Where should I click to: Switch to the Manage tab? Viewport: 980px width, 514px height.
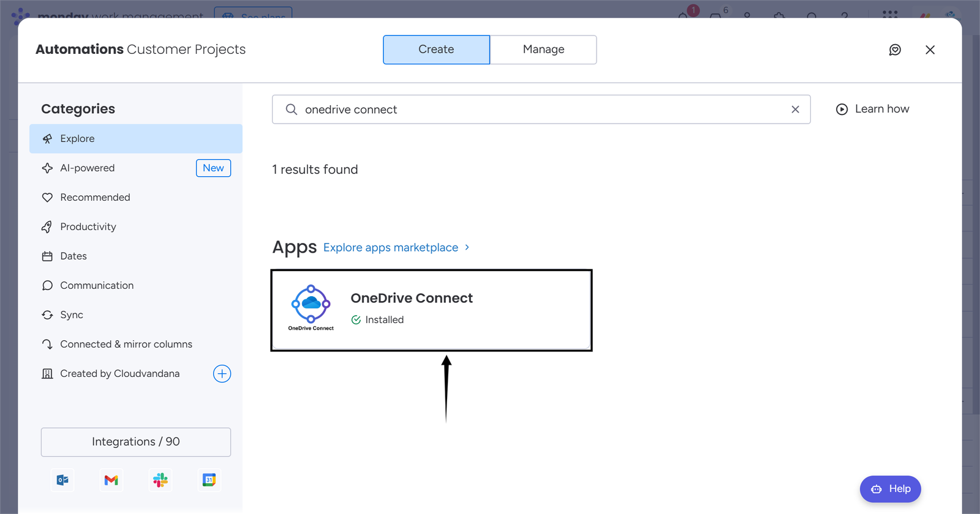543,50
